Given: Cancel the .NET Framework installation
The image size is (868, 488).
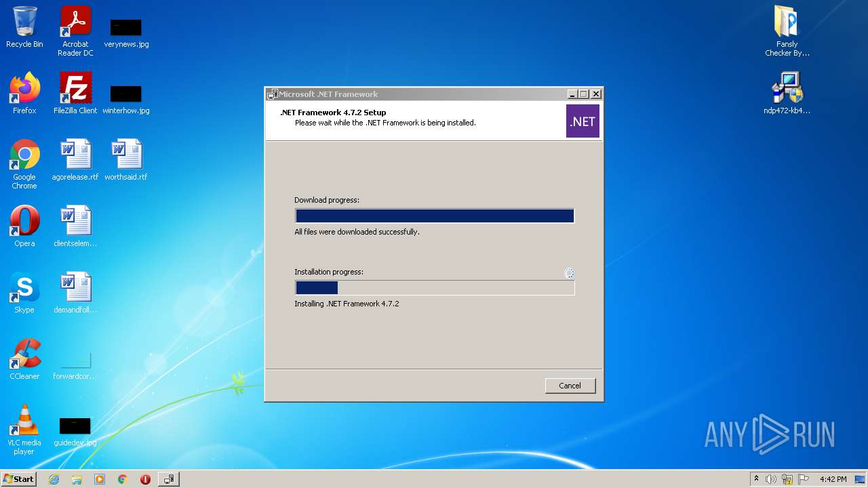Looking at the screenshot, I should (570, 386).
